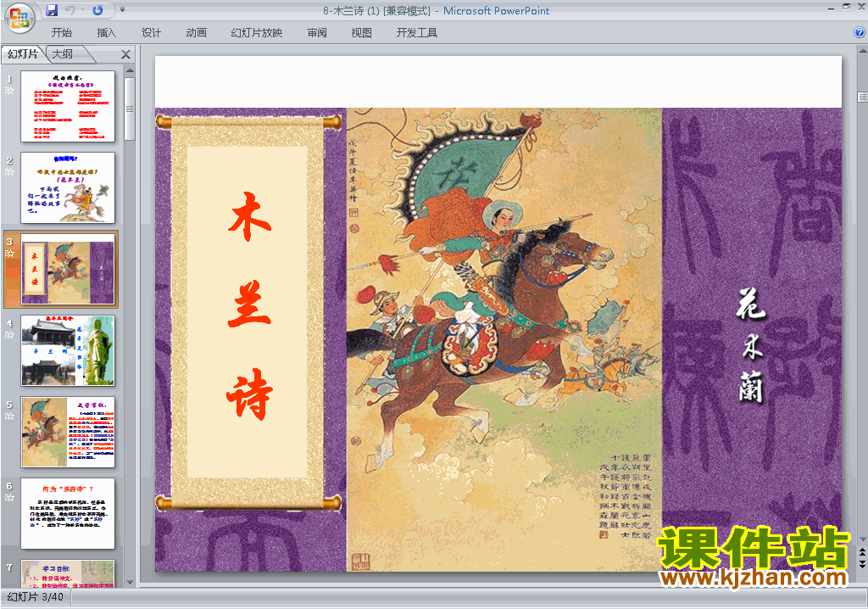This screenshot has width=868, height=609.
Task: Click the 花木兰 calligraphy text on slide
Action: pyautogui.click(x=751, y=345)
